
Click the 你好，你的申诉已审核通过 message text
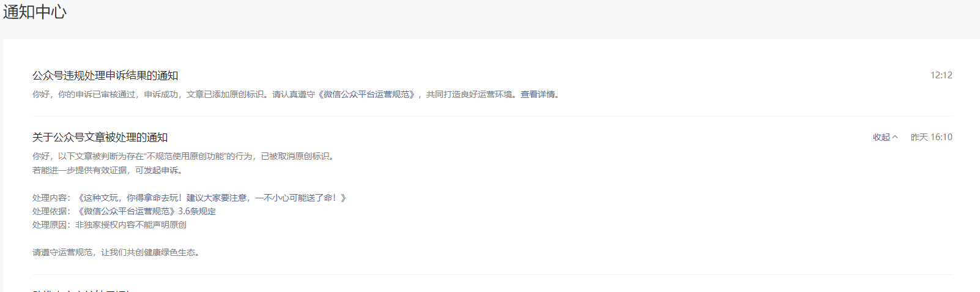click(x=86, y=94)
